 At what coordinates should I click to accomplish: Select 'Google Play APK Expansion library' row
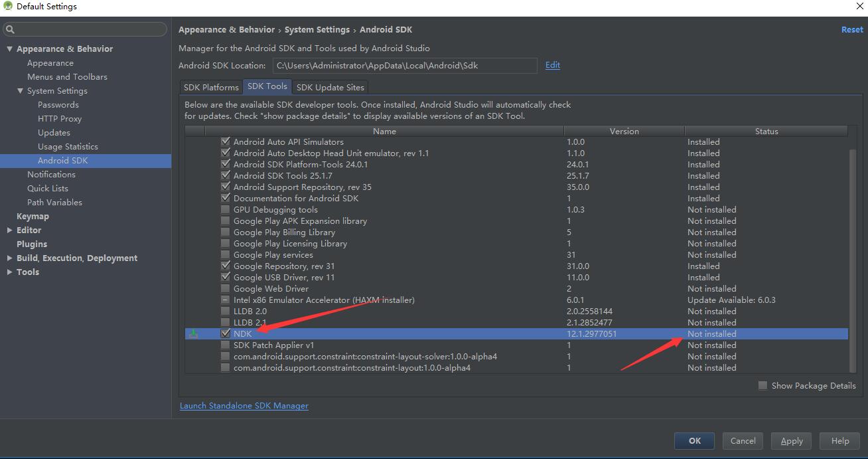(516, 221)
